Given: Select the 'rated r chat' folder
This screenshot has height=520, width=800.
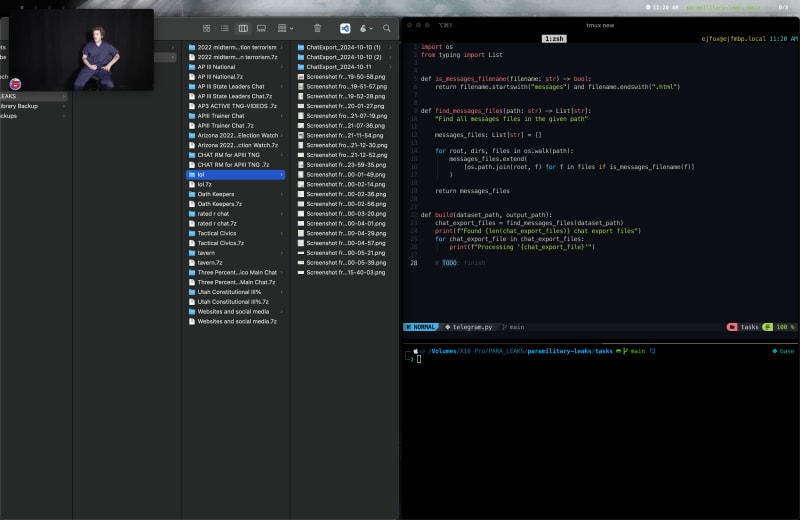Looking at the screenshot, I should pyautogui.click(x=236, y=214).
